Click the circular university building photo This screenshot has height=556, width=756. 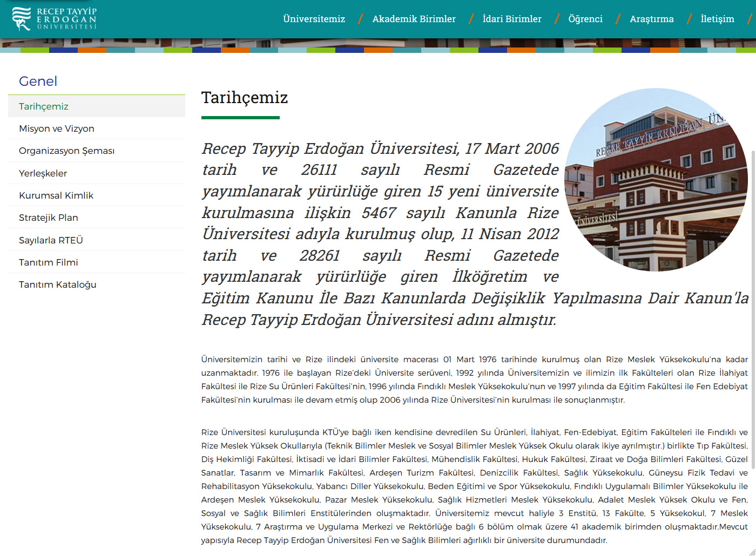pyautogui.click(x=656, y=180)
